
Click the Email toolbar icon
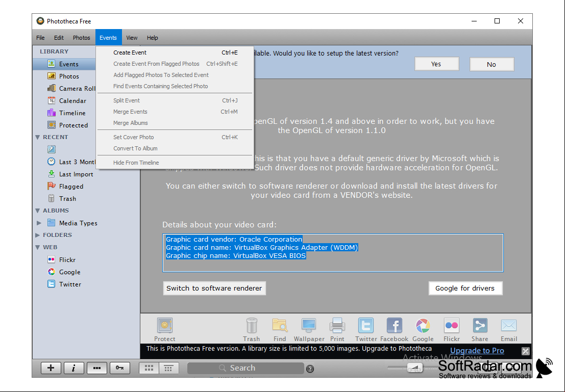click(x=509, y=329)
